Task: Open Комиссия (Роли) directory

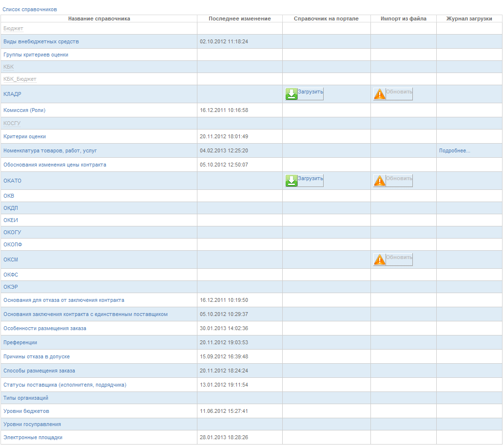Action: [24, 110]
